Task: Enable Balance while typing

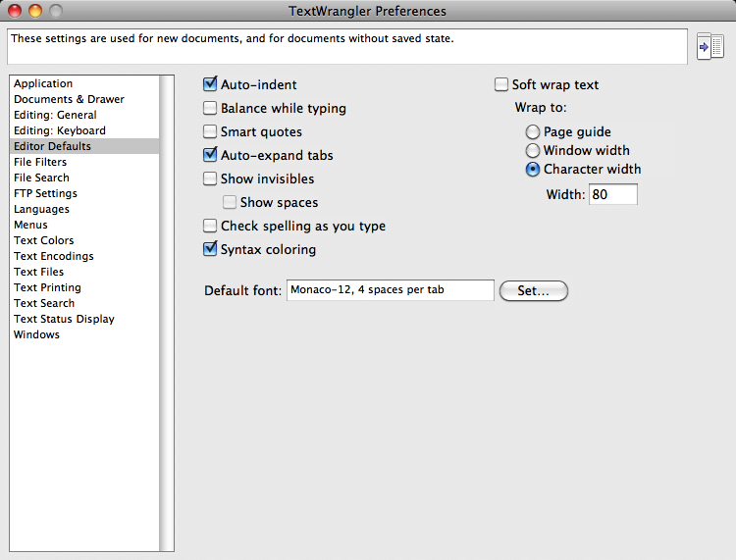Action: click(x=210, y=109)
